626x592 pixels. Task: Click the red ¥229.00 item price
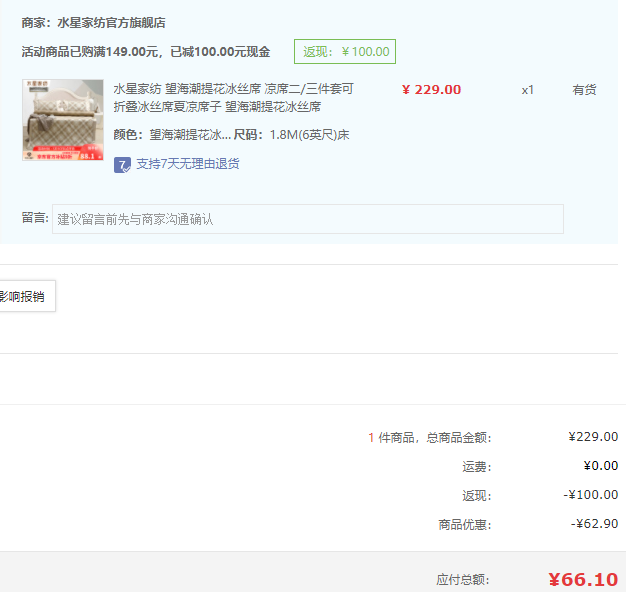[x=431, y=90]
